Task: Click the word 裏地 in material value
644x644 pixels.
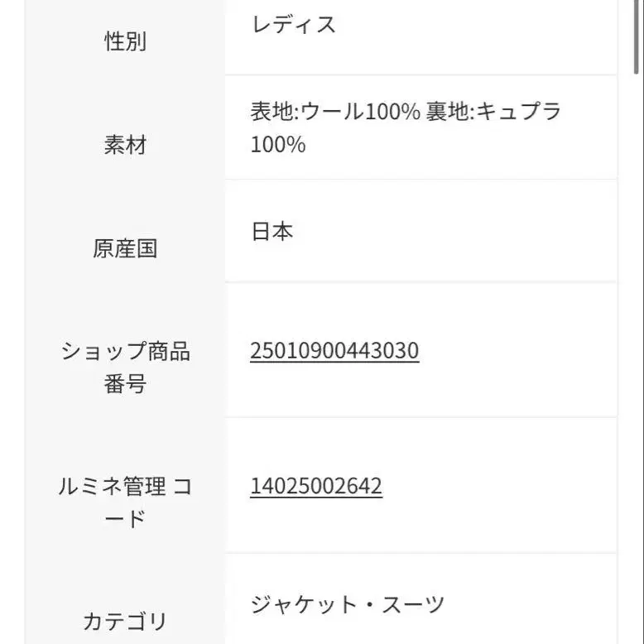Action: [x=448, y=112]
